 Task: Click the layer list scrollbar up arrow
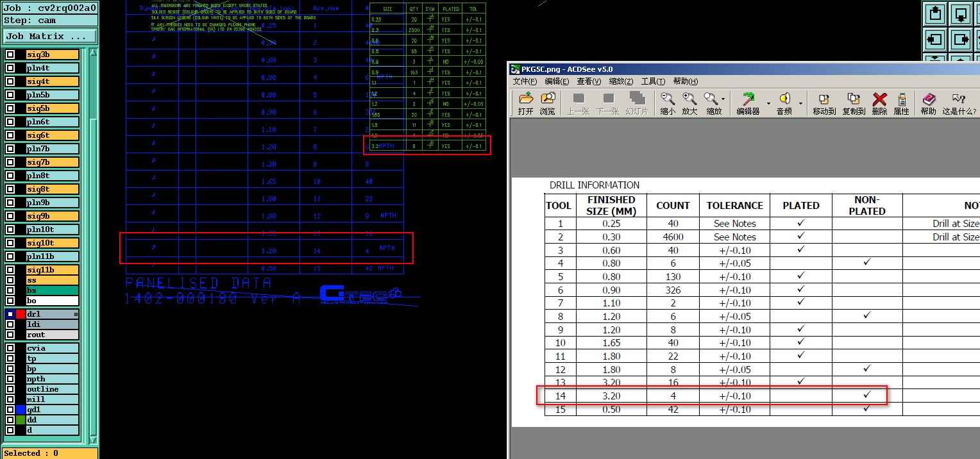pyautogui.click(x=94, y=52)
